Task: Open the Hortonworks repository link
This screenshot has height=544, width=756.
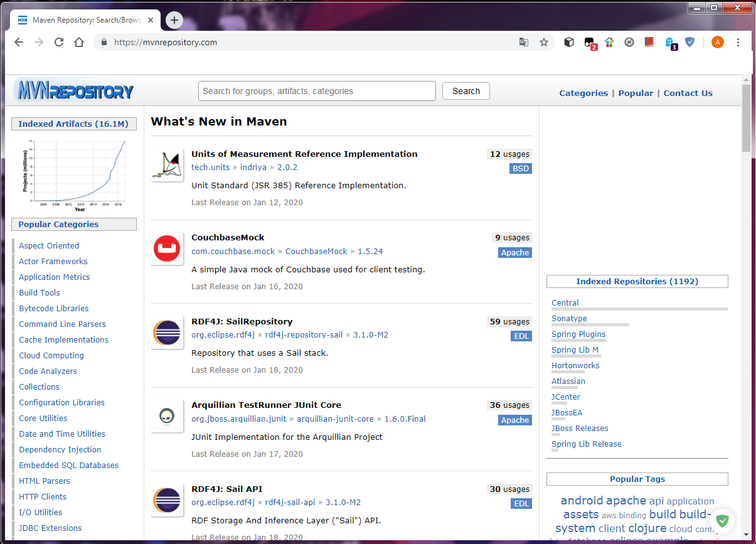Action: tap(576, 365)
